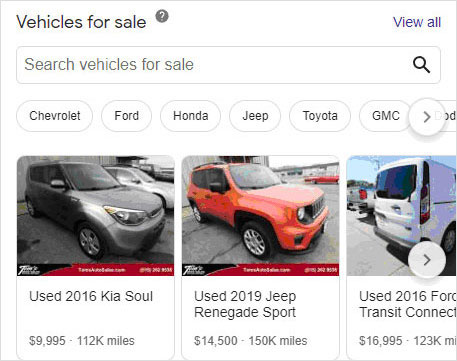The height and width of the screenshot is (361, 457).
Task: Select the Ford brand chip
Action: (126, 116)
